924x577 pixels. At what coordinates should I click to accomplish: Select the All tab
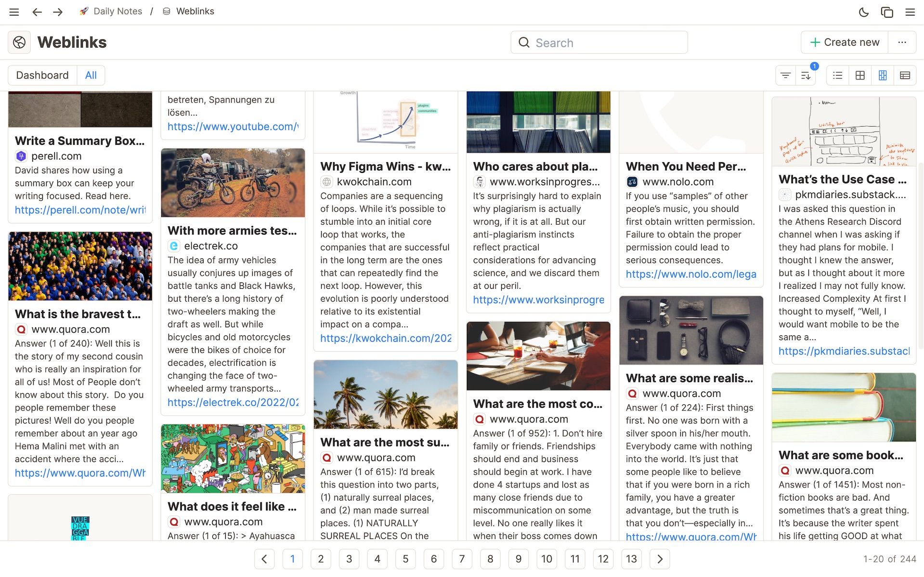pyautogui.click(x=91, y=75)
